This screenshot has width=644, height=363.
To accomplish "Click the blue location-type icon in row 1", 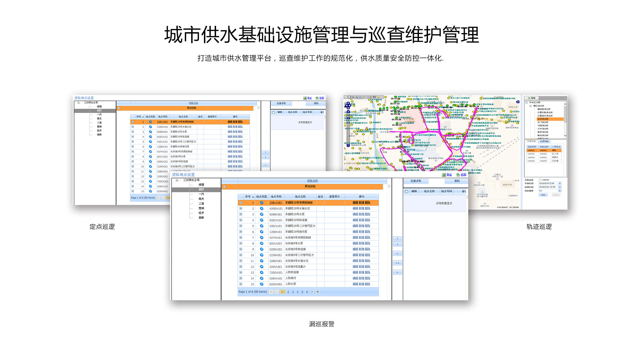I will 262,203.
